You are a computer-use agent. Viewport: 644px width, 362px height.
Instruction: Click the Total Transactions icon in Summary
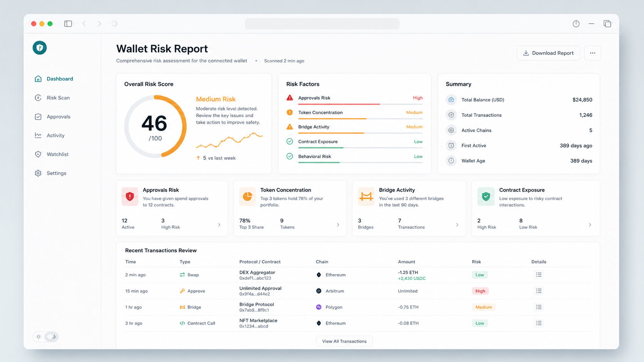click(451, 115)
